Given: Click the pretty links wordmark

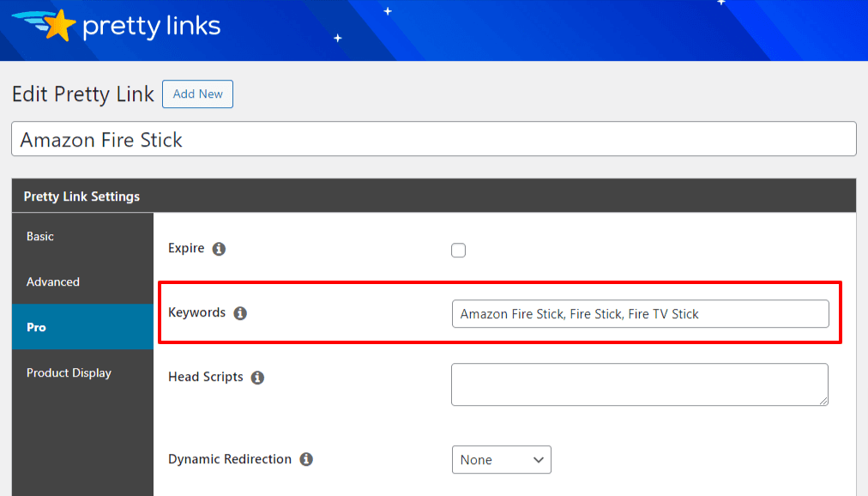Looking at the screenshot, I should [x=150, y=26].
